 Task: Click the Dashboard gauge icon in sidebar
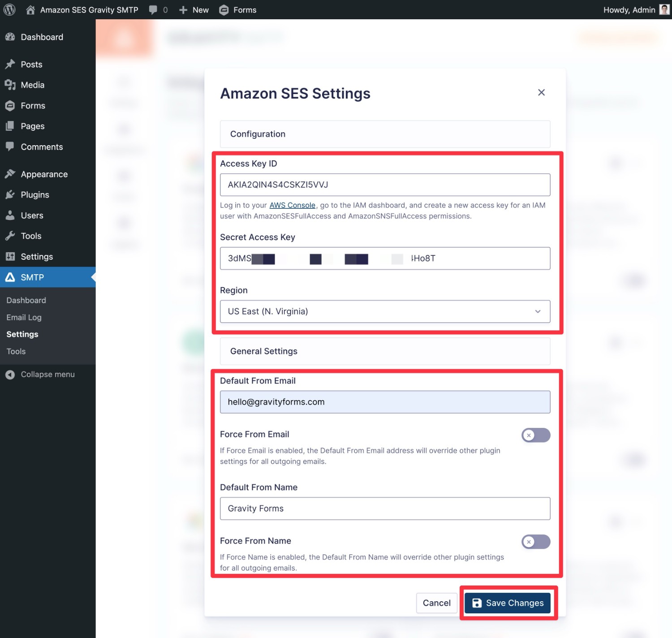[x=10, y=37]
